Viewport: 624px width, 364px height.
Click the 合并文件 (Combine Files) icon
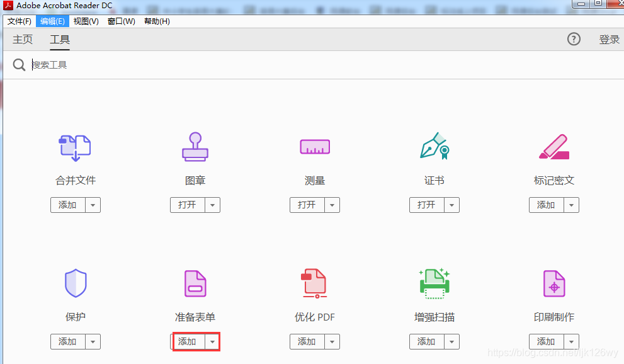(x=75, y=147)
